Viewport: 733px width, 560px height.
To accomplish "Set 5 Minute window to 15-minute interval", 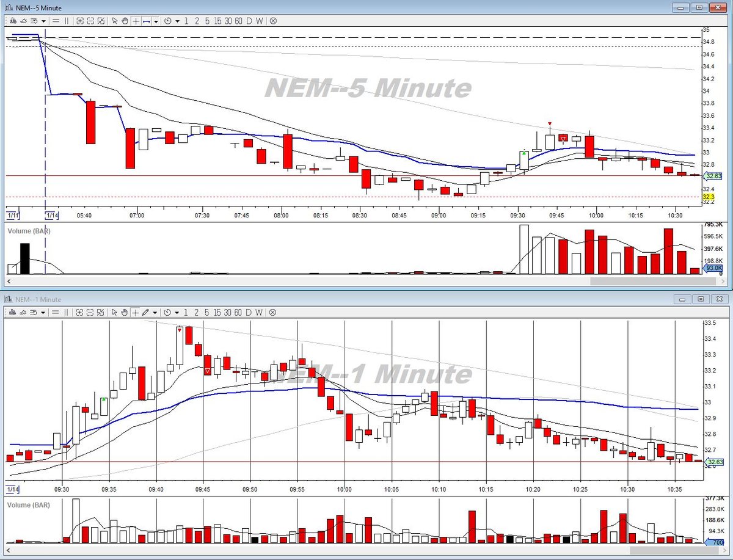I will point(217,21).
